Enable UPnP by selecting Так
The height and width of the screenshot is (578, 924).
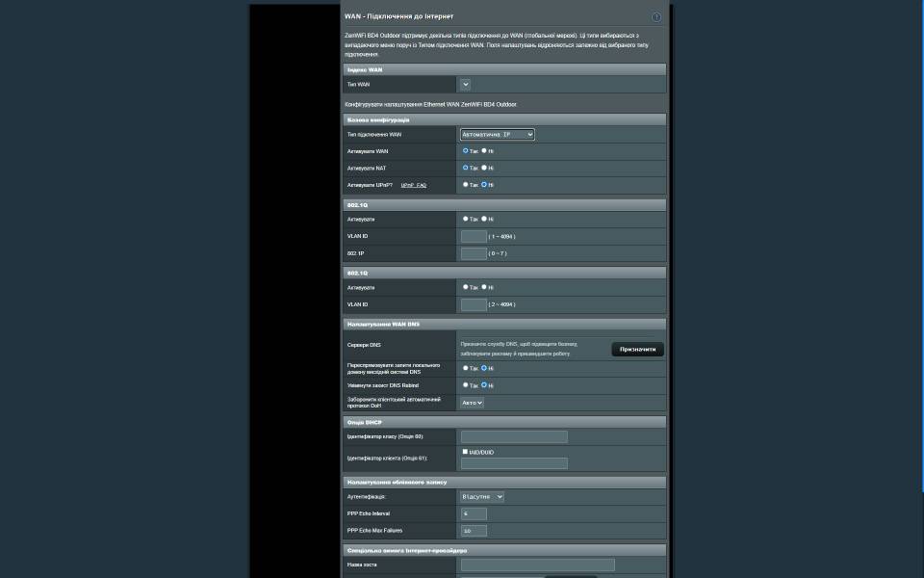point(466,185)
